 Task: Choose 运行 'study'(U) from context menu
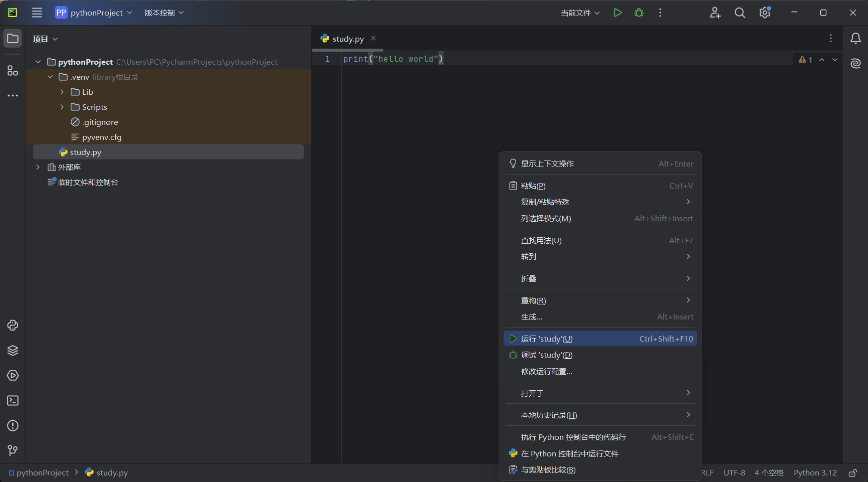(x=600, y=339)
